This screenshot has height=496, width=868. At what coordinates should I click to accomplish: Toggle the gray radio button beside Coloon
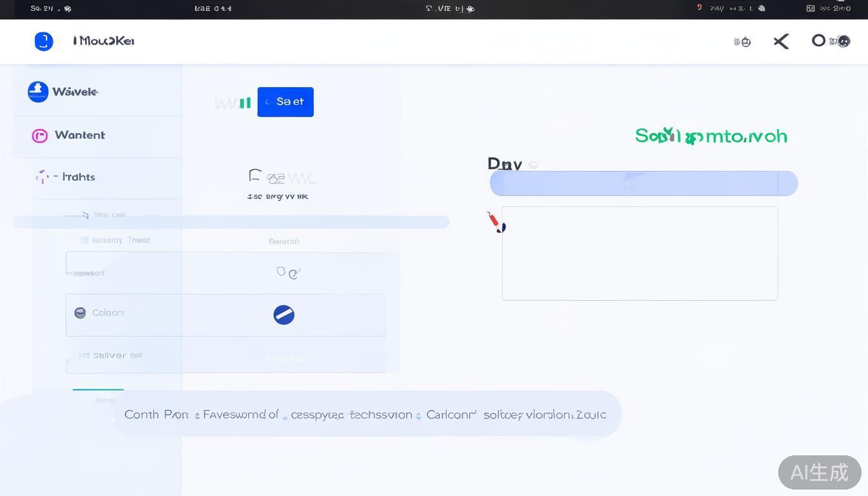tap(80, 313)
